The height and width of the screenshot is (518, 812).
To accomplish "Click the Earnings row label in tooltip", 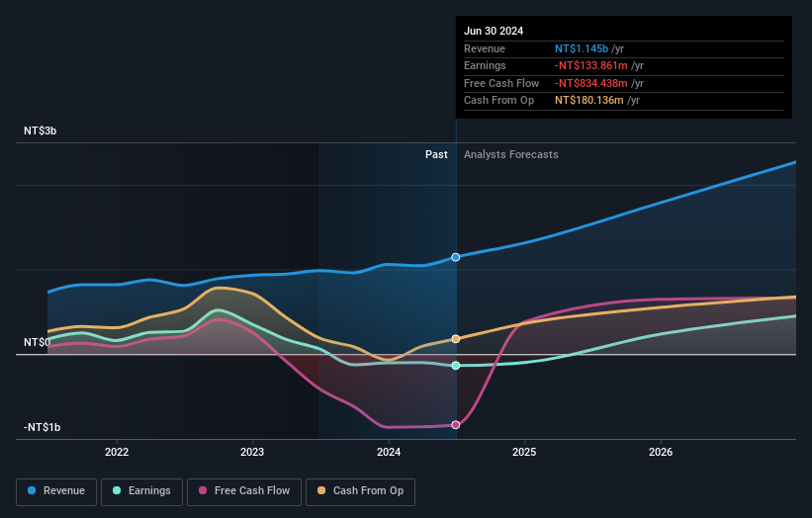I will click(x=485, y=65).
